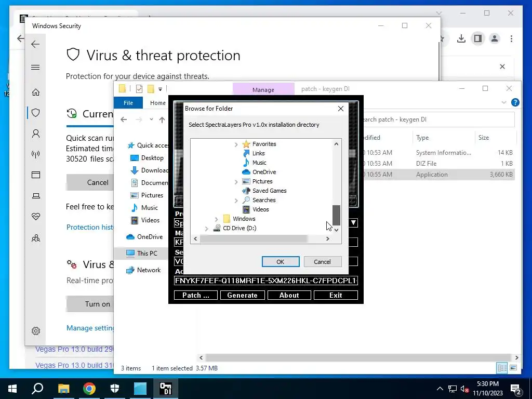The width and height of the screenshot is (532, 399).
Task: Open the product dropdown arrow in keygen
Action: coord(353,223)
